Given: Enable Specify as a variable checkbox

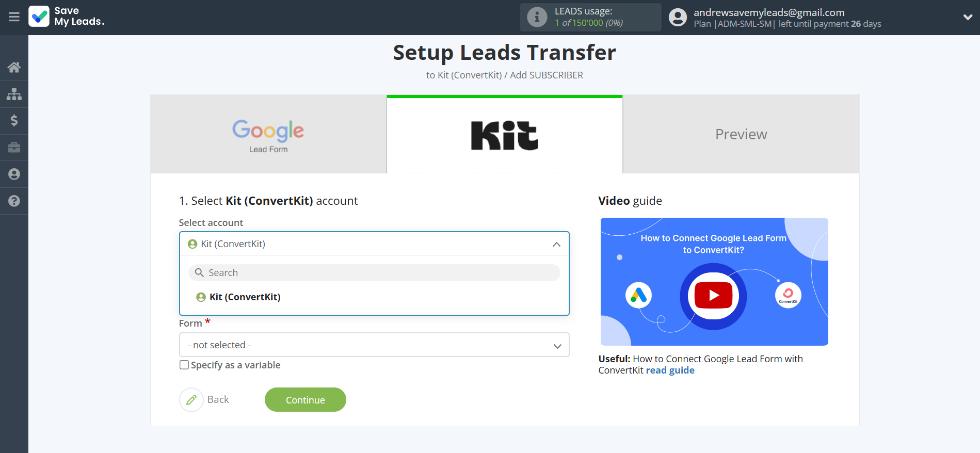Looking at the screenshot, I should 184,365.
